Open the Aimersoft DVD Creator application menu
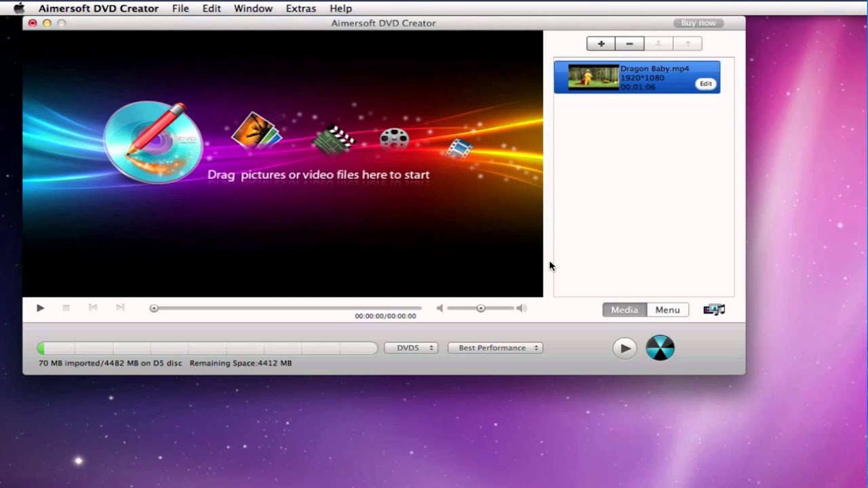 [x=98, y=8]
